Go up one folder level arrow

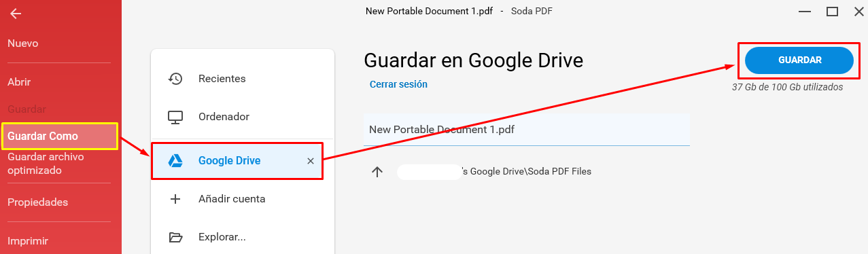378,172
